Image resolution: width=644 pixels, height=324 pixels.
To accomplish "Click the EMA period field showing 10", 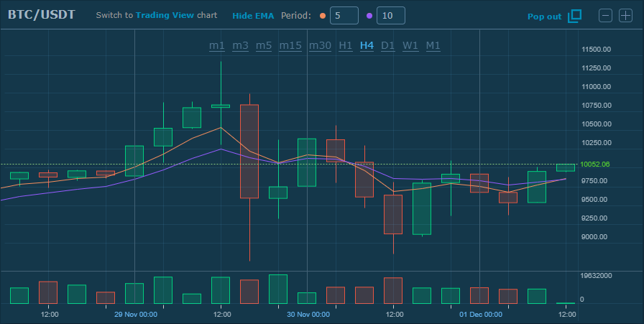I will 390,16.
